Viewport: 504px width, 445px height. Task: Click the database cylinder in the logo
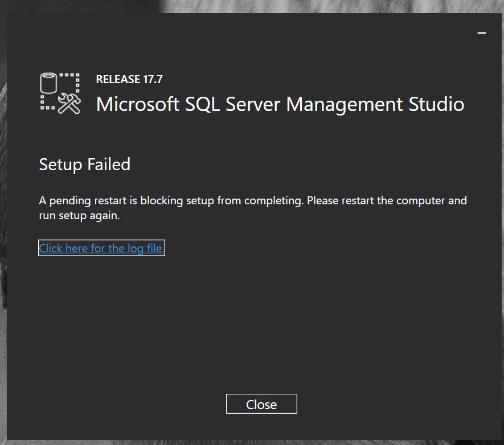49,85
